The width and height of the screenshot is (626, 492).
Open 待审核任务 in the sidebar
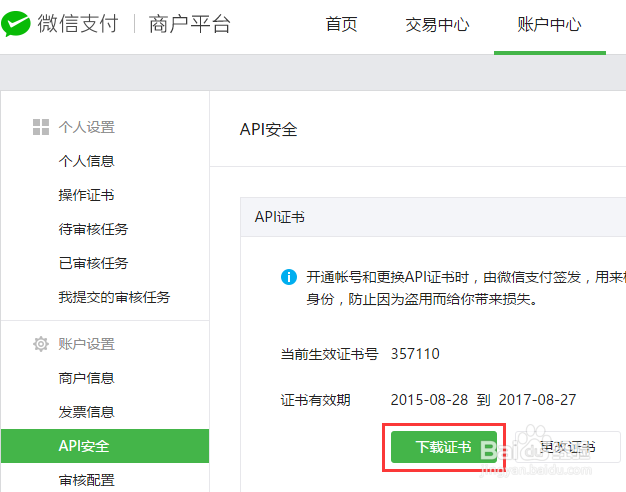click(x=93, y=229)
